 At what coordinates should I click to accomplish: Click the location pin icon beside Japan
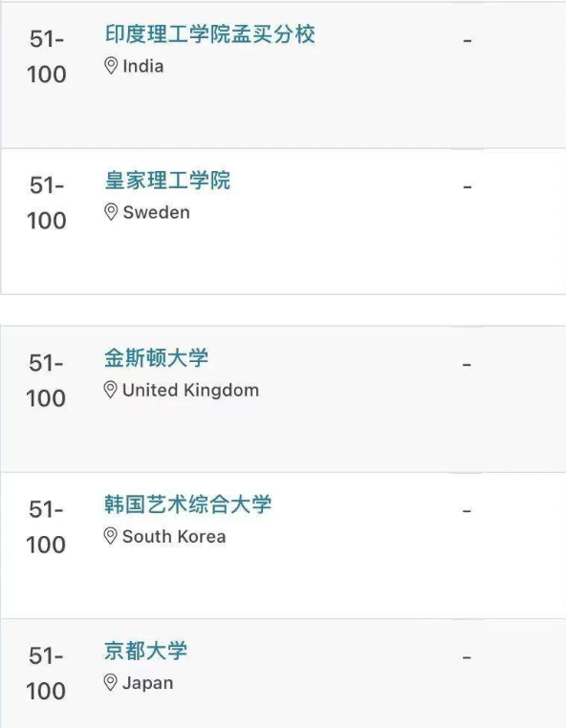pos(110,682)
